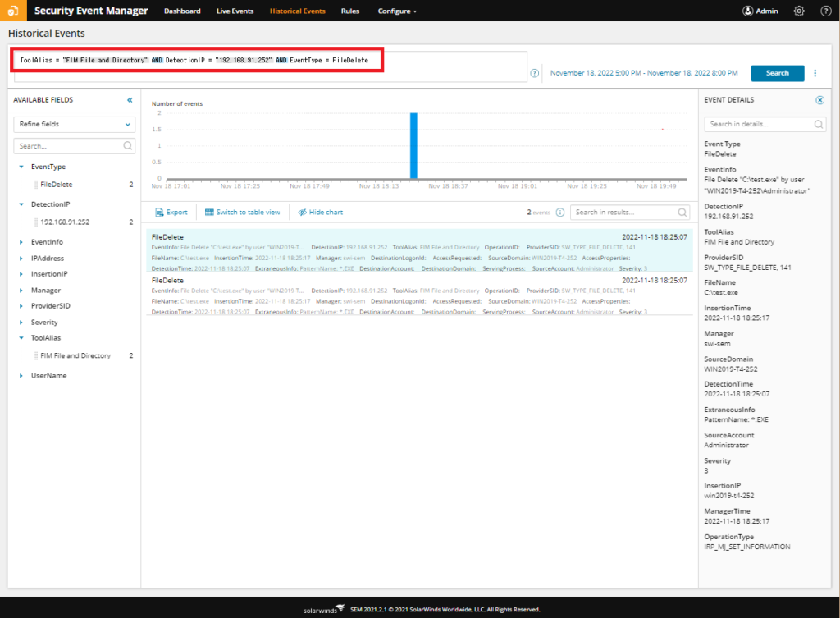The height and width of the screenshot is (618, 840).
Task: Hide the events chart
Action: coord(321,213)
